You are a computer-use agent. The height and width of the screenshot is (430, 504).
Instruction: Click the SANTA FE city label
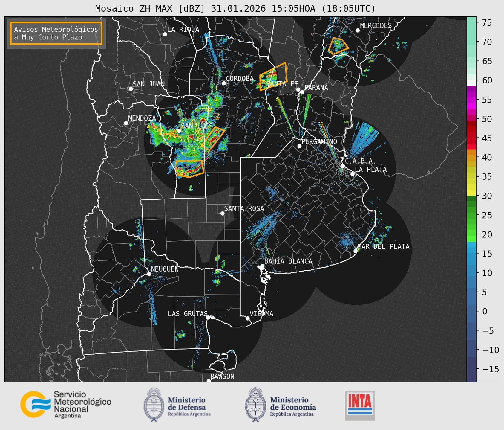(x=282, y=84)
